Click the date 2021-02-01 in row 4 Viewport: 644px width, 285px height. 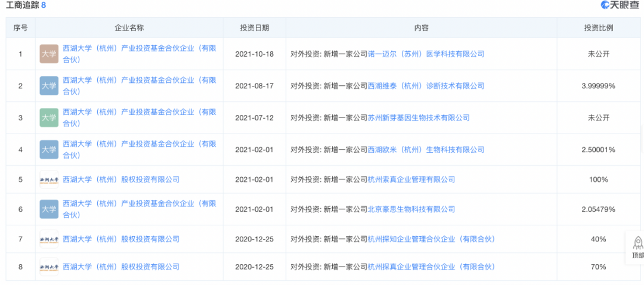pos(255,150)
